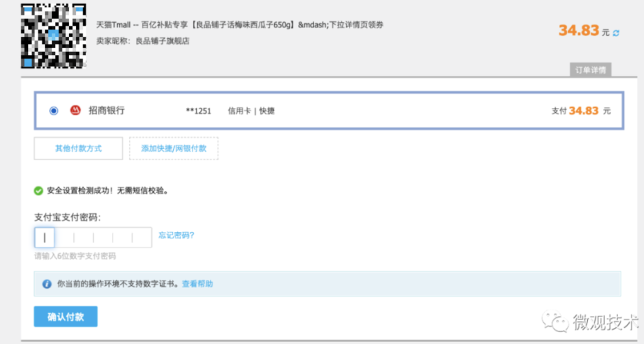The image size is (644, 344).
Task: Click seller name 良品铺子旗舰店
Action: coord(163,41)
